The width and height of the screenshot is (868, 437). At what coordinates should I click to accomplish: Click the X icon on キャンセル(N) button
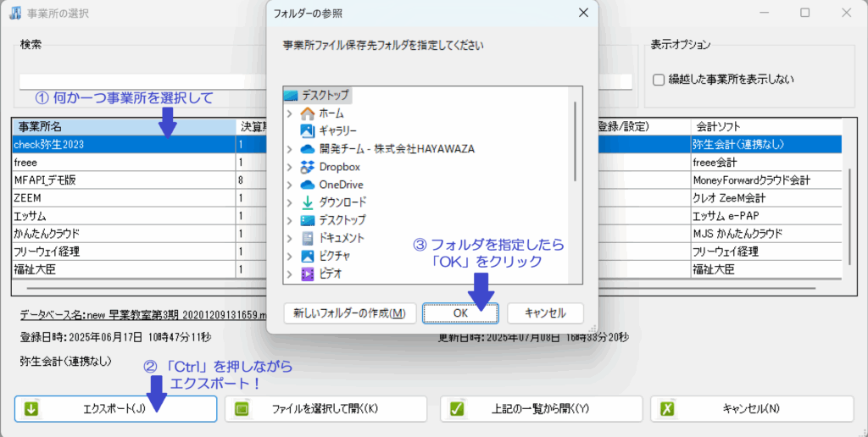(x=668, y=409)
